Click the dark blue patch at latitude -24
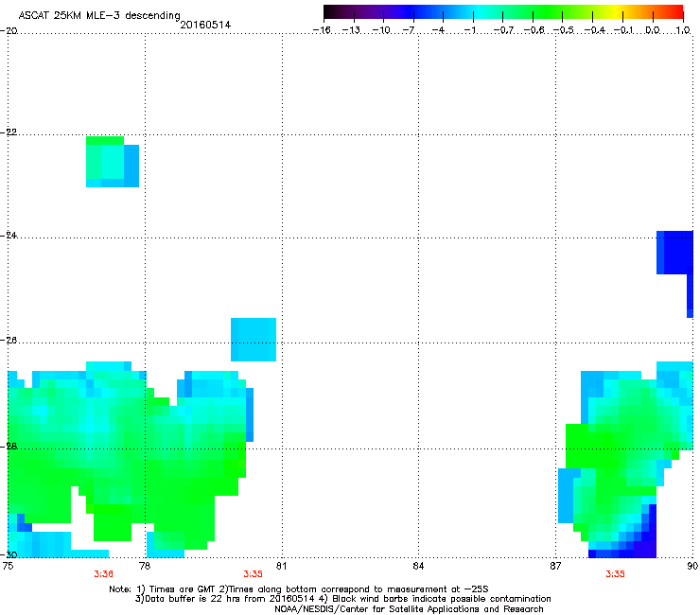The width and height of the screenshot is (700, 615). [674, 253]
